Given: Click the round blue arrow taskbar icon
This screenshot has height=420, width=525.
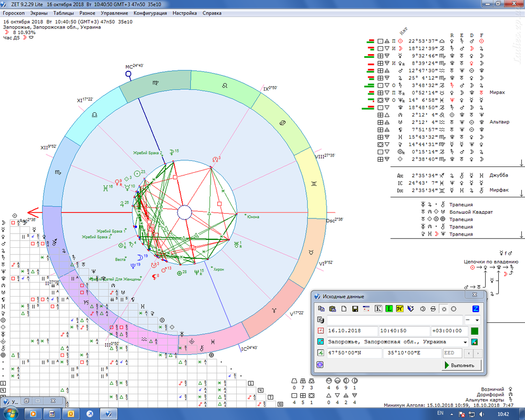Looking at the screenshot, I should (90, 414).
